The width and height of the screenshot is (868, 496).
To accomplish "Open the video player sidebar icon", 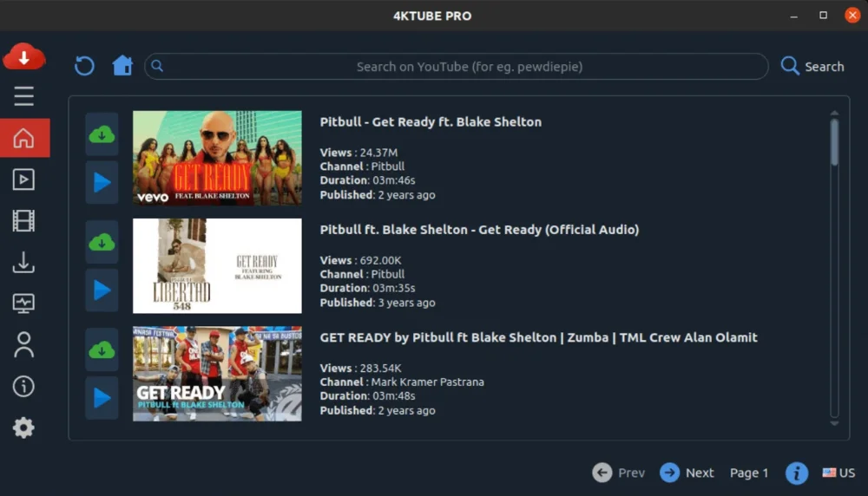I will pos(23,179).
